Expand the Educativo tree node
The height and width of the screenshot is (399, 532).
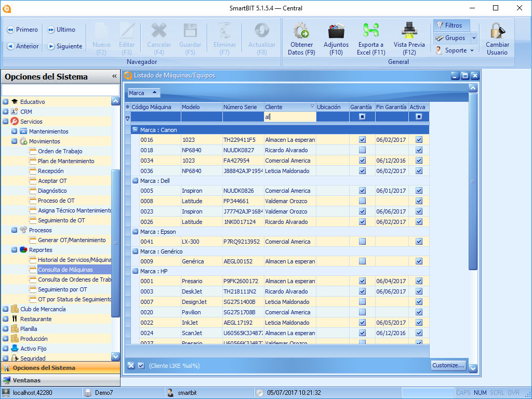(x=5, y=102)
